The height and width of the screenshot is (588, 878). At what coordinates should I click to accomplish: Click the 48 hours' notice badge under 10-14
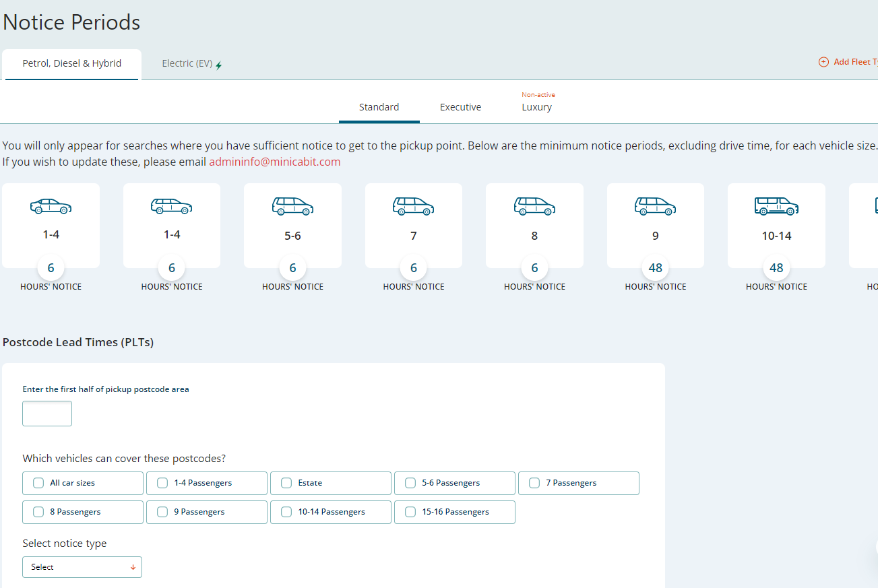pos(776,268)
